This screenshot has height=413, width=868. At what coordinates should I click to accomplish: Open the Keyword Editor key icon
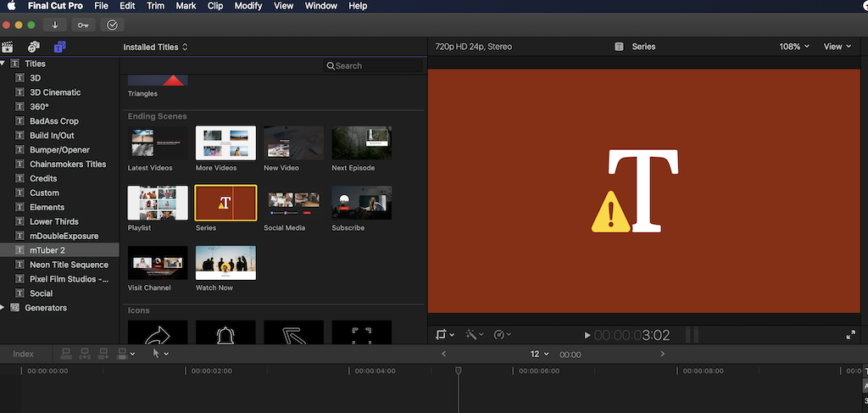(83, 25)
